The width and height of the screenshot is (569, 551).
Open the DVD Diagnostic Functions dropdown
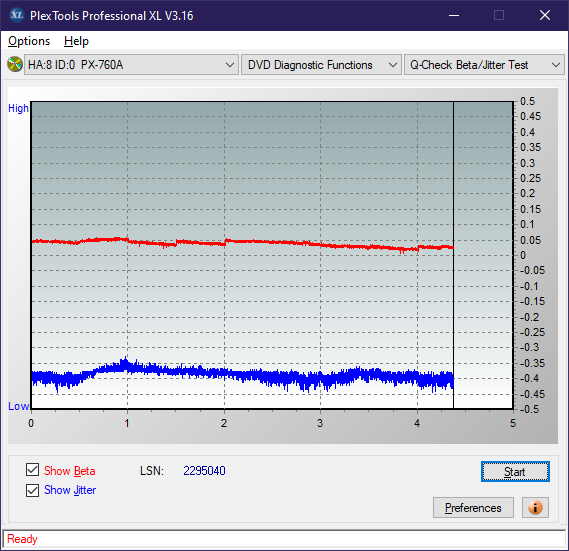point(321,65)
